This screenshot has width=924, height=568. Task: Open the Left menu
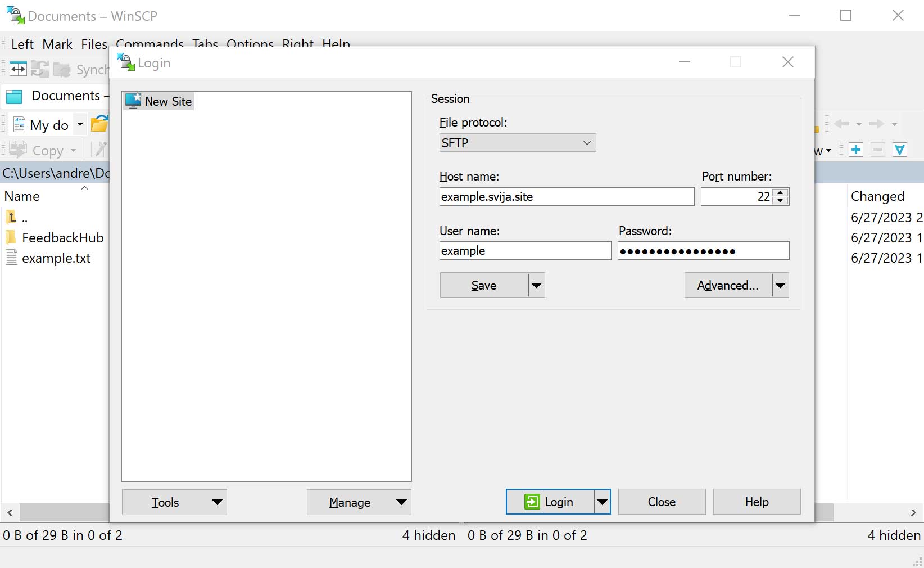click(22, 44)
